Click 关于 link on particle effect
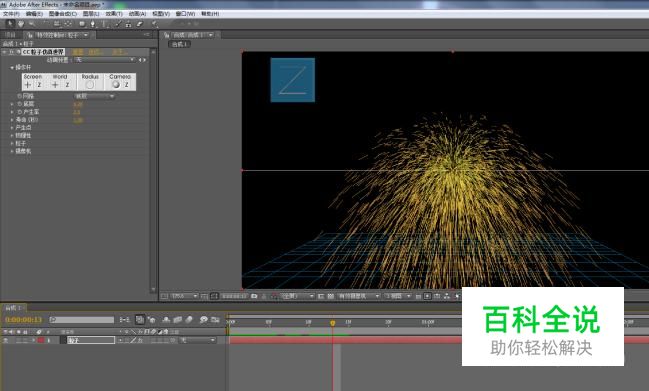Viewport: 649px width, 391px height. click(119, 52)
